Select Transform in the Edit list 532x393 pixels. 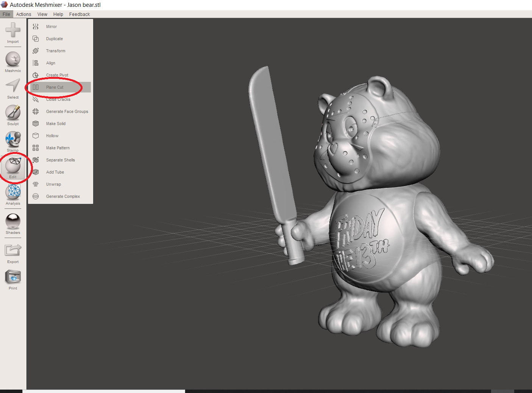tap(61, 51)
